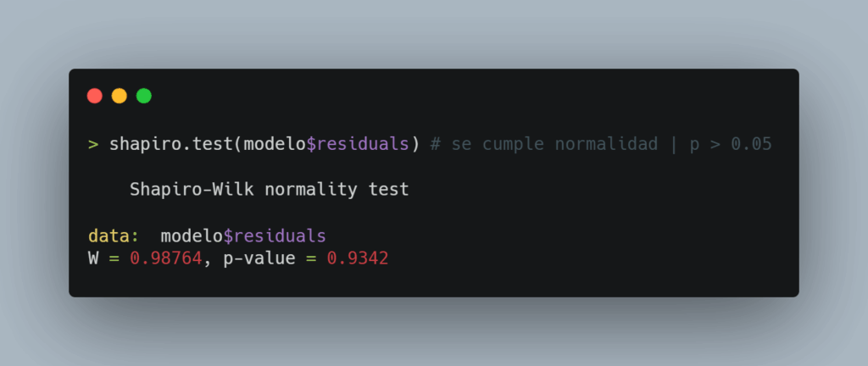Viewport: 868px width, 366px height.
Task: Click the 'Shapiro-Wilk normality test' heading
Action: point(270,190)
